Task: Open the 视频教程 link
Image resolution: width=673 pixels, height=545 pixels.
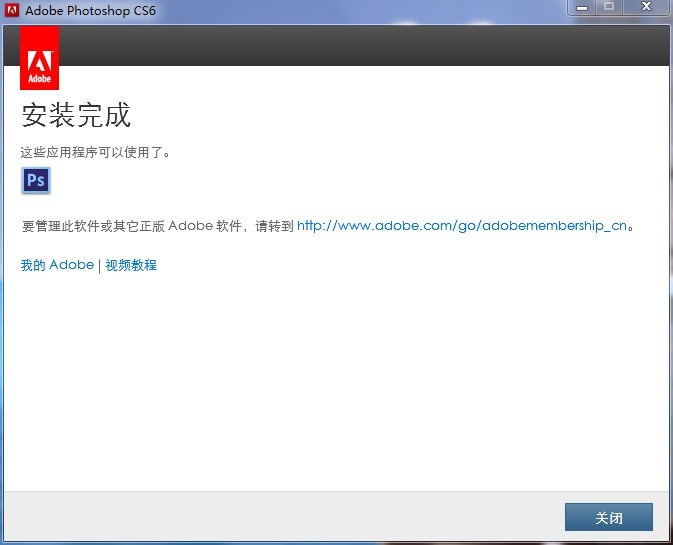Action: [131, 265]
